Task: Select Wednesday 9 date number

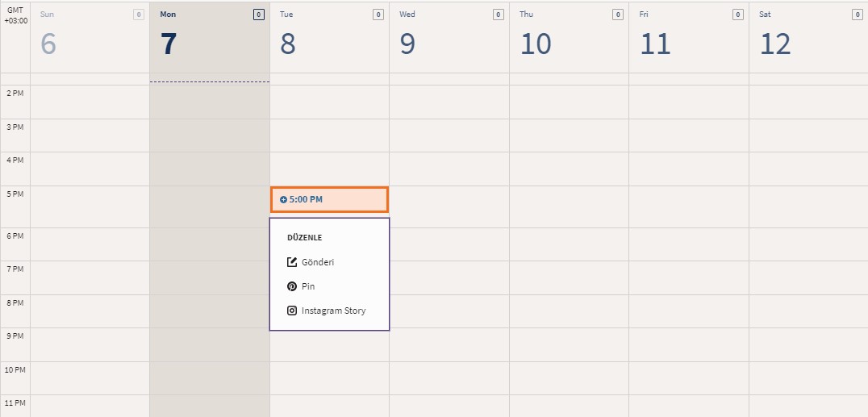Action: (407, 44)
